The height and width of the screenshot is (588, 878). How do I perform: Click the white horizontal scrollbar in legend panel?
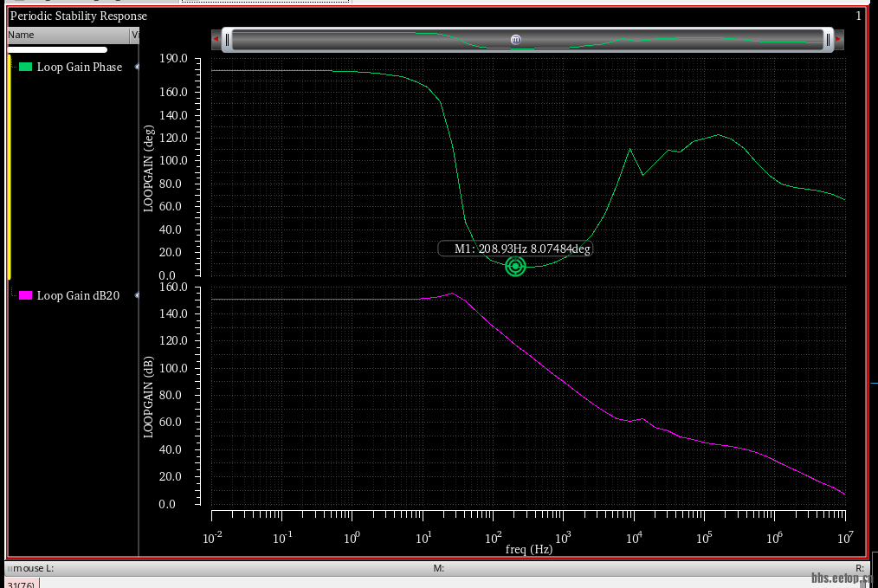click(x=57, y=50)
